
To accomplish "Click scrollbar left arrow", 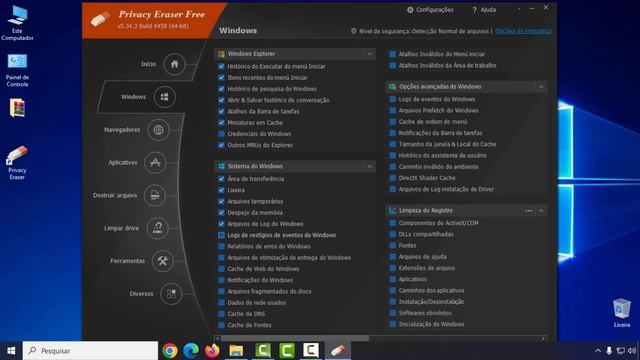I will point(217,338).
